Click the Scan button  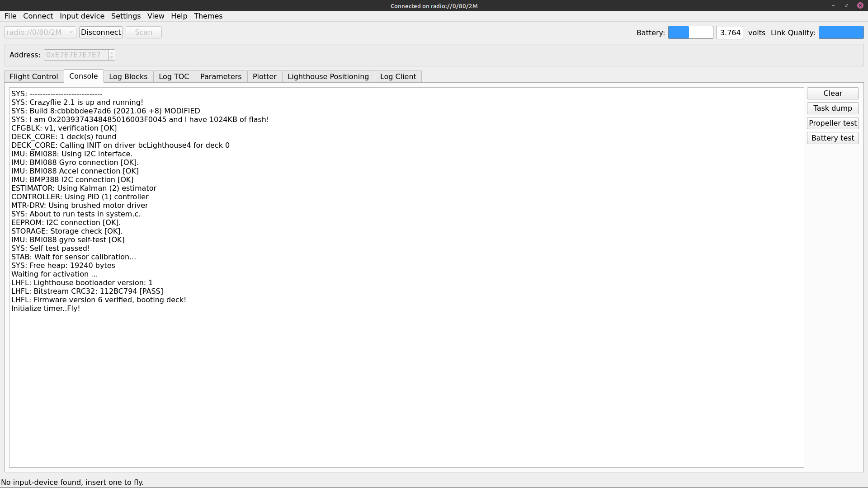tap(143, 33)
